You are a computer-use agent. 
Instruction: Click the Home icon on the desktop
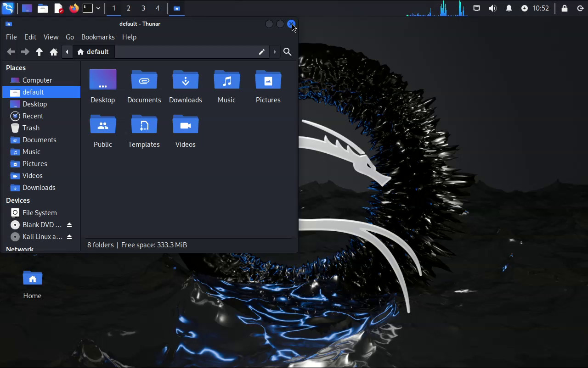coord(33,278)
